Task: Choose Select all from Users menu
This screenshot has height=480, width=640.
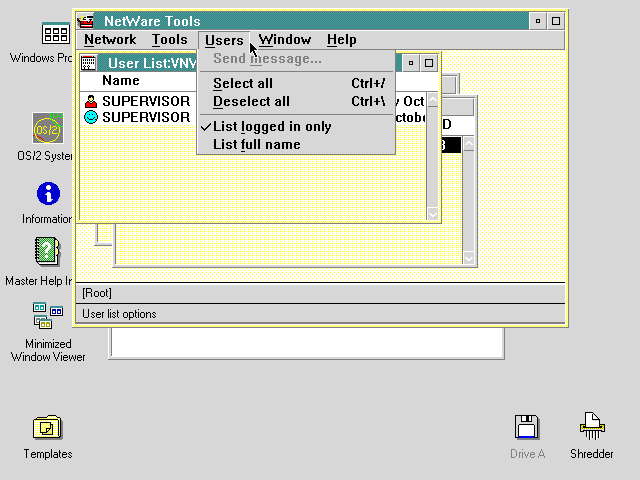Action: tap(296, 83)
